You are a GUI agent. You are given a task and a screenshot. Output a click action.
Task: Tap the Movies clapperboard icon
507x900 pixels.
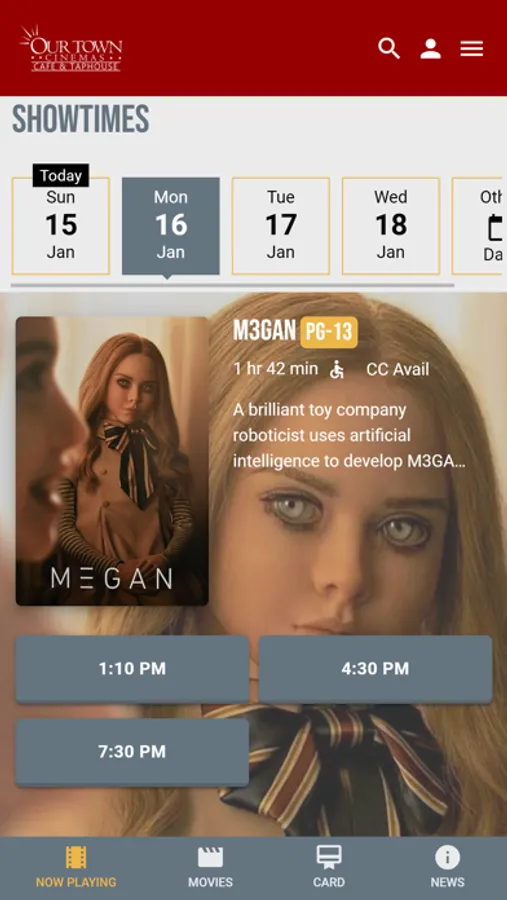tap(210, 858)
